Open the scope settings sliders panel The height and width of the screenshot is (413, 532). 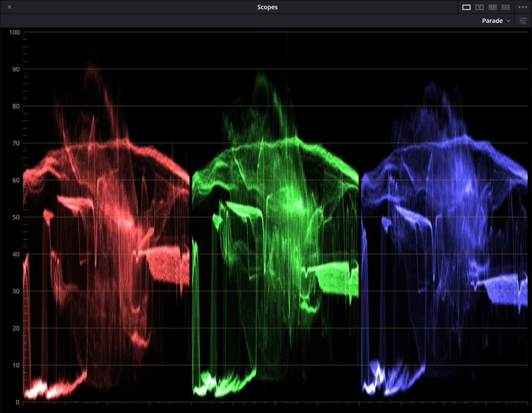click(522, 20)
